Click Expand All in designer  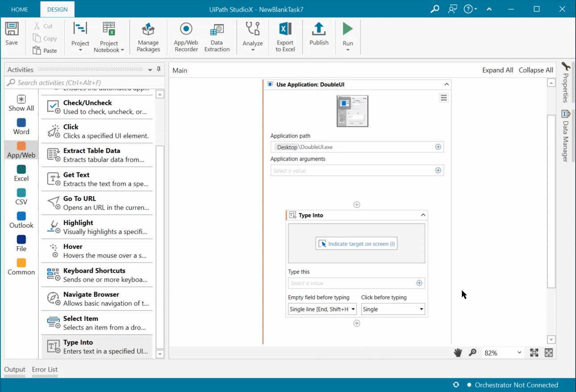tap(498, 70)
